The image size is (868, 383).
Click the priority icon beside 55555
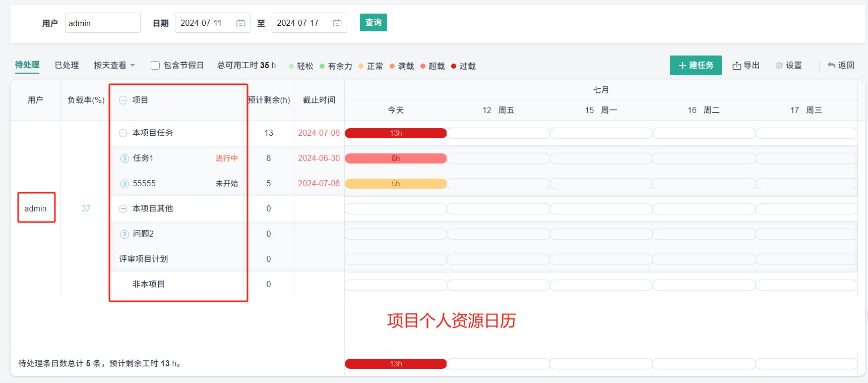click(x=125, y=184)
